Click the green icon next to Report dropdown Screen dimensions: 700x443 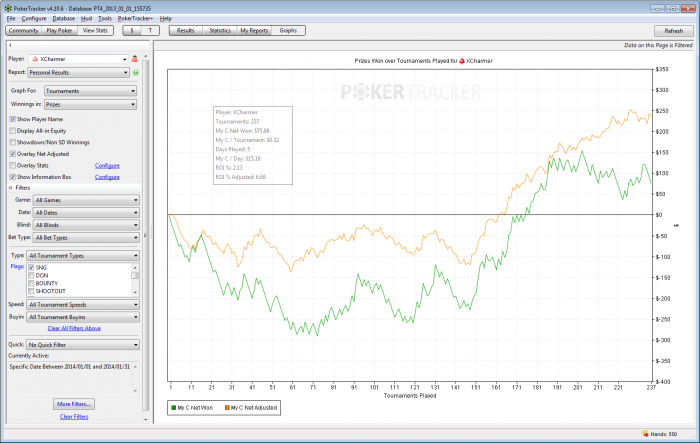[x=135, y=73]
